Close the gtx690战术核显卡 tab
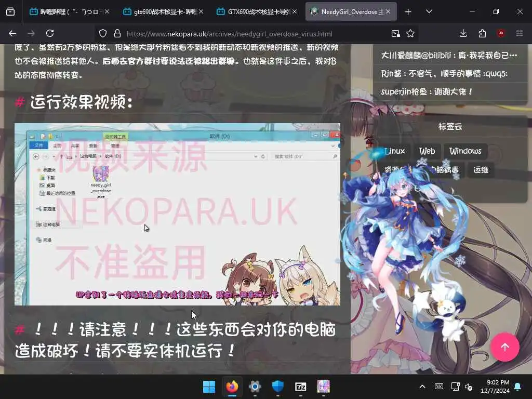Image resolution: width=532 pixels, height=399 pixels. 201,12
